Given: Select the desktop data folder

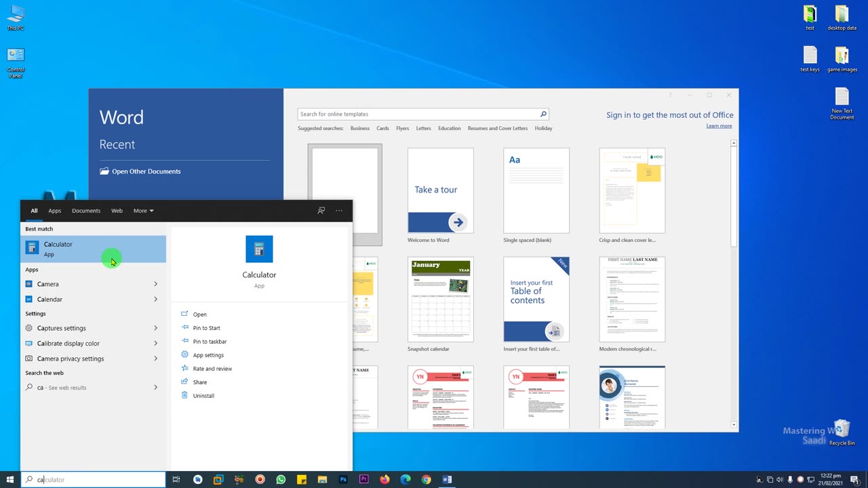Looking at the screenshot, I should pyautogui.click(x=842, y=18).
